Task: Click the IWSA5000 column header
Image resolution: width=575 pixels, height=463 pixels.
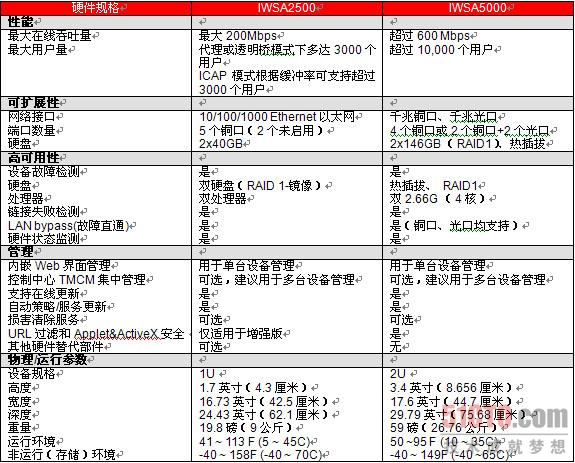Action: pyautogui.click(x=478, y=8)
